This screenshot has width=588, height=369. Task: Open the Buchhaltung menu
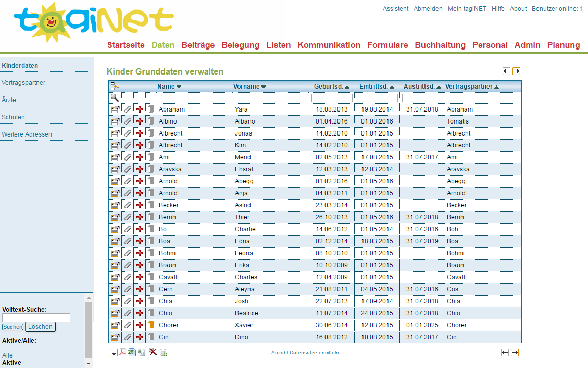click(440, 45)
